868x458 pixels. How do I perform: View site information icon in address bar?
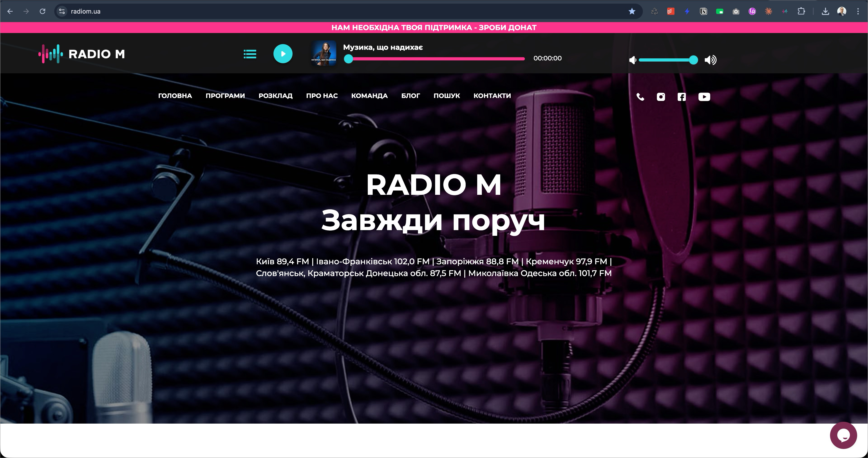[x=62, y=12]
